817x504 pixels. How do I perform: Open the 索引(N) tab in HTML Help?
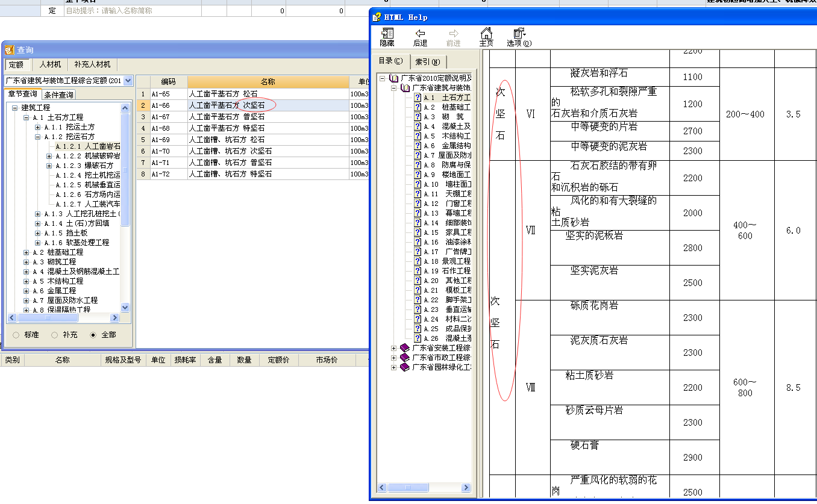(428, 62)
